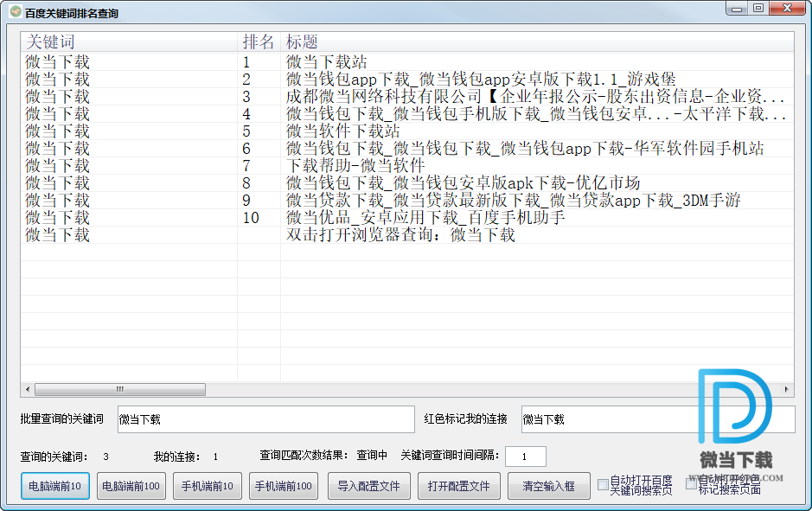This screenshot has width=812, height=511.
Task: Start the 手机端前10 query
Action: tap(208, 486)
